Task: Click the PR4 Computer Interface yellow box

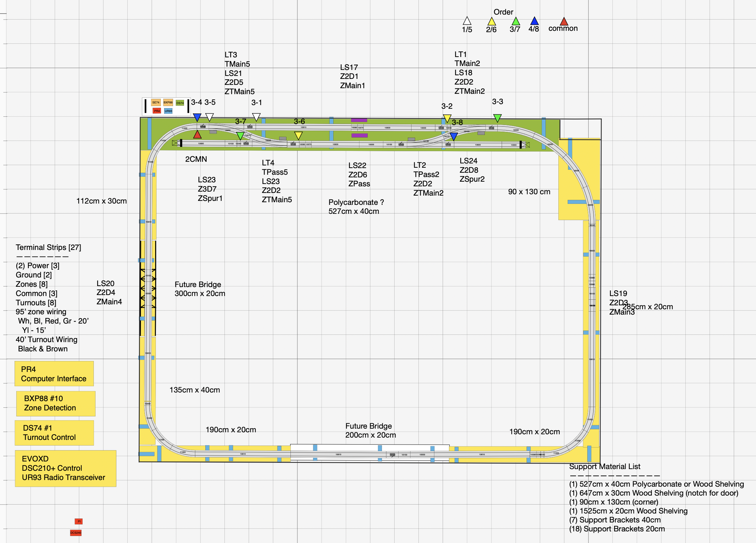Action: point(54,374)
